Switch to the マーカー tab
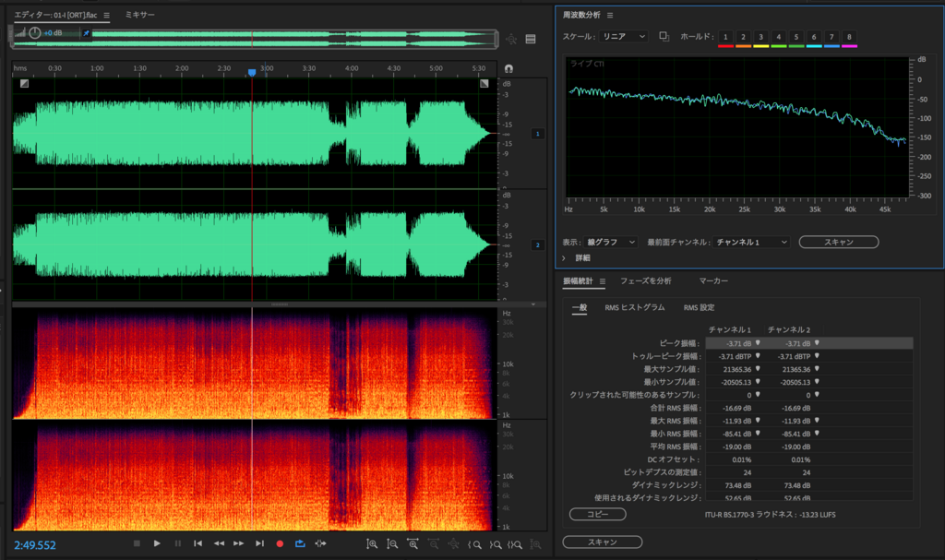945x560 pixels. pyautogui.click(x=713, y=280)
